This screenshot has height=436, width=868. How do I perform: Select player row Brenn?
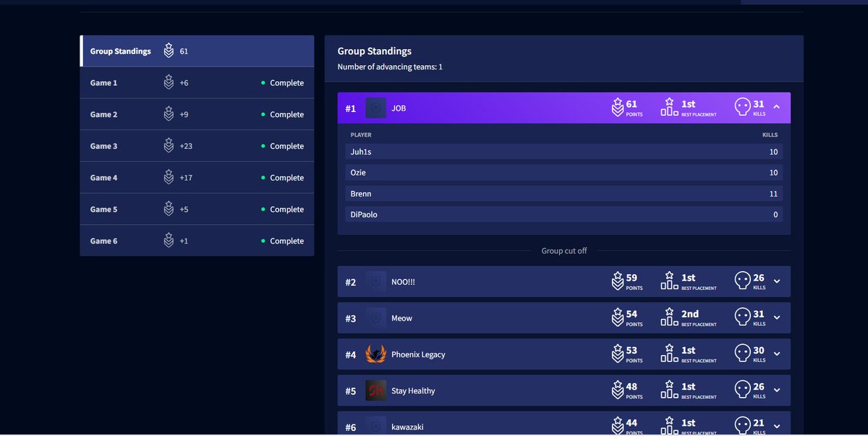coord(564,194)
